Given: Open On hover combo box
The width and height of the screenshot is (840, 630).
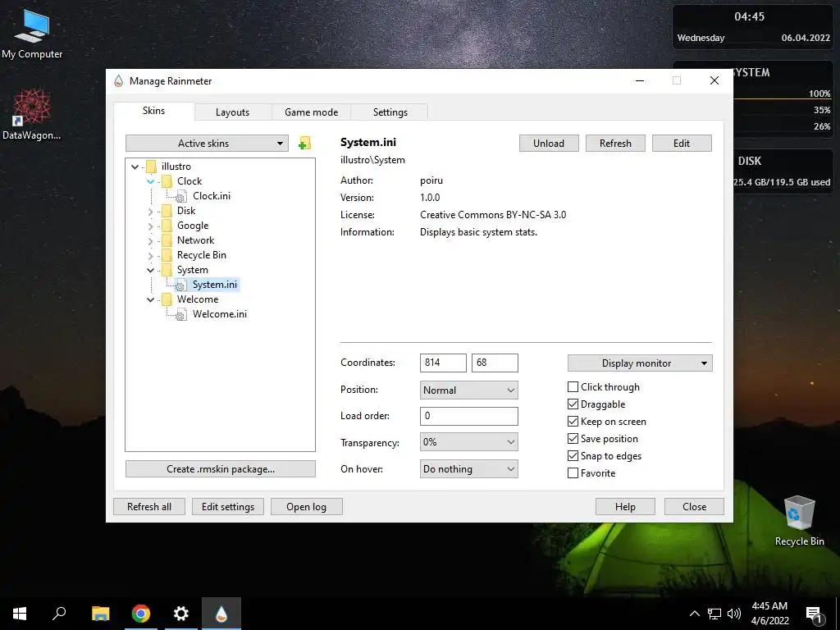Looking at the screenshot, I should pos(468,468).
